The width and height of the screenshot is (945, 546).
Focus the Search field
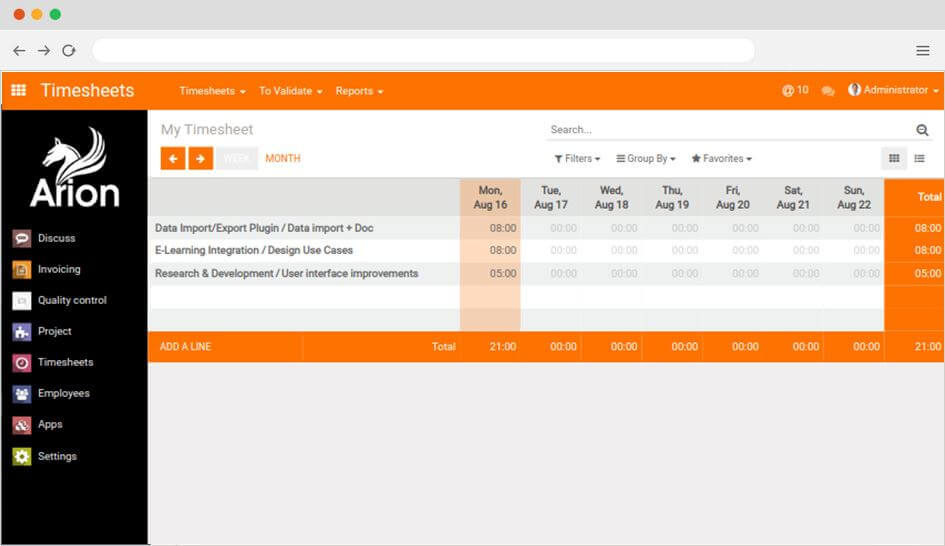tap(729, 130)
